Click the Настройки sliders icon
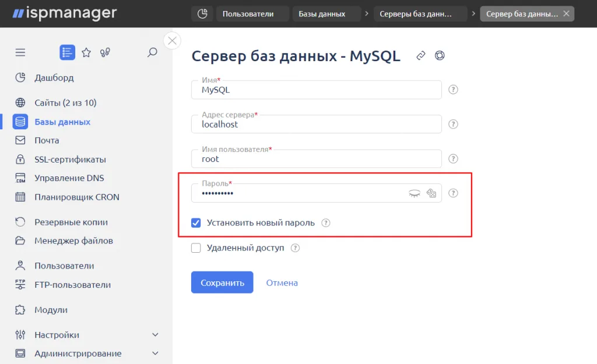The width and height of the screenshot is (597, 364). click(20, 335)
